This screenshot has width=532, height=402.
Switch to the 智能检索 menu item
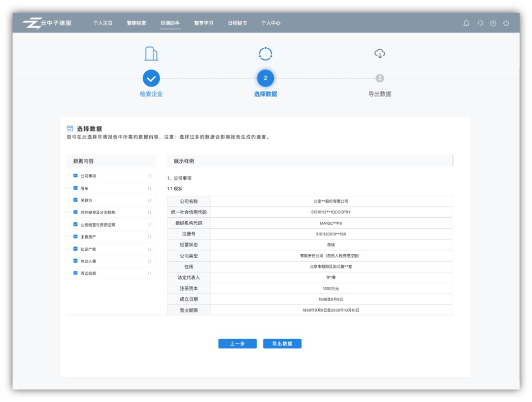[x=136, y=23]
